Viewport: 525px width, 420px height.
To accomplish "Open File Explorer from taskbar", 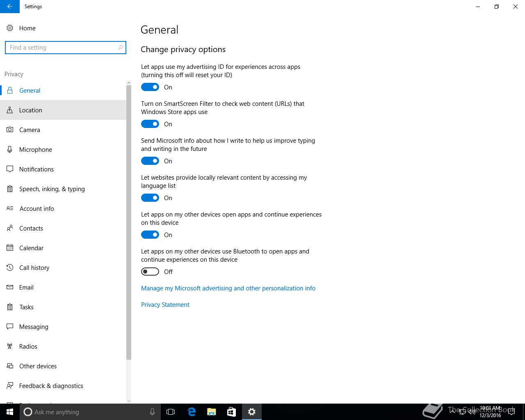I will 212,412.
